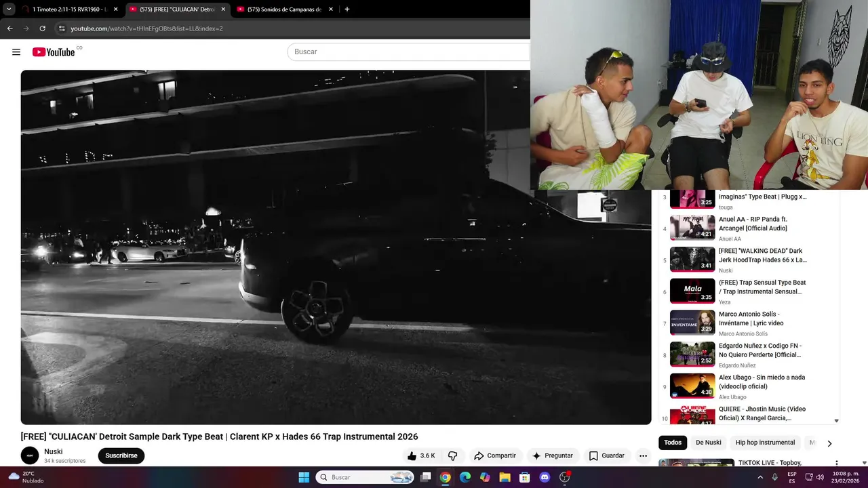The image size is (868, 488).
Task: Open Microsoft Store from taskbar
Action: tap(524, 477)
